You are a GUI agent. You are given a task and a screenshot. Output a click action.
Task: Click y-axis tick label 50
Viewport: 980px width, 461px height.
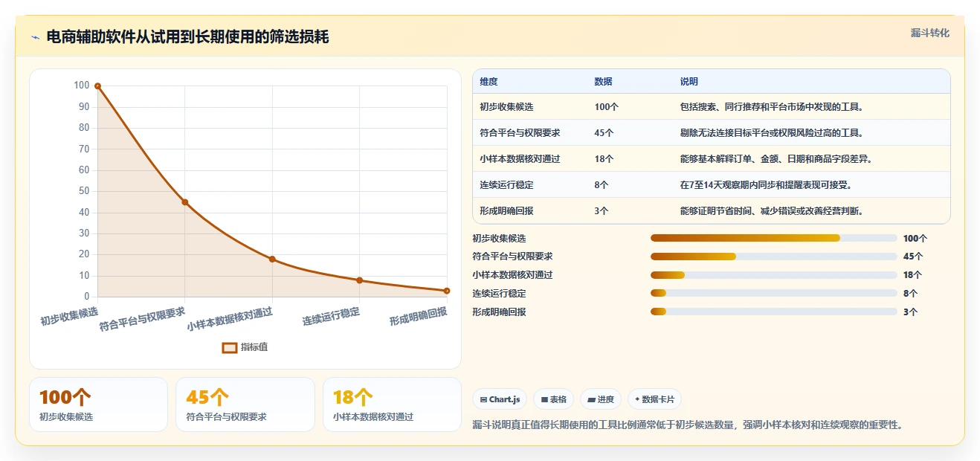(x=84, y=191)
